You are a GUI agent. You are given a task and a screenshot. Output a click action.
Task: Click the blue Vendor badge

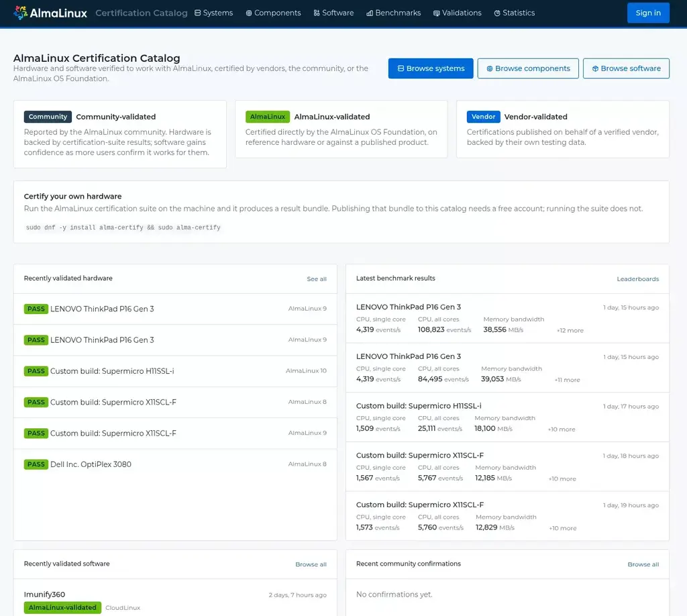(483, 117)
